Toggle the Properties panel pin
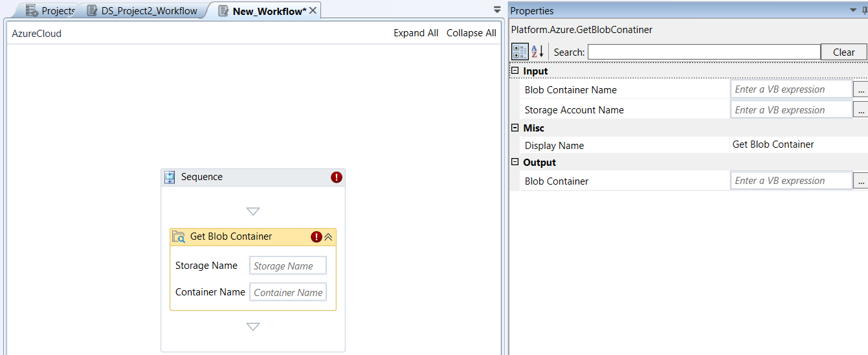The image size is (868, 355). coord(865,10)
